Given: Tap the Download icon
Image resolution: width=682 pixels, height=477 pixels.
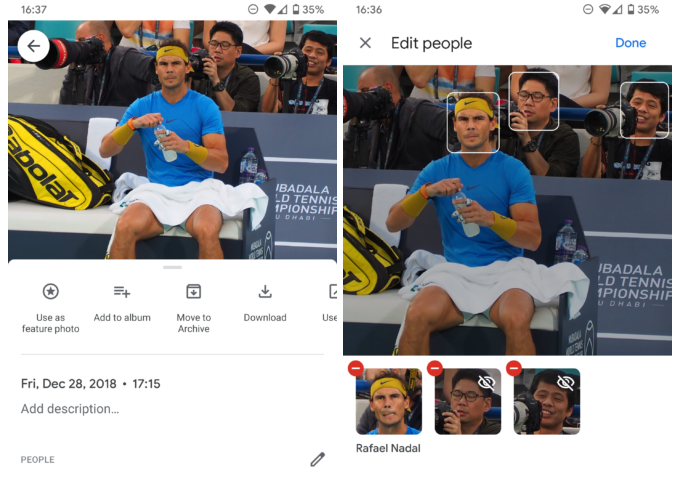Looking at the screenshot, I should pyautogui.click(x=265, y=291).
